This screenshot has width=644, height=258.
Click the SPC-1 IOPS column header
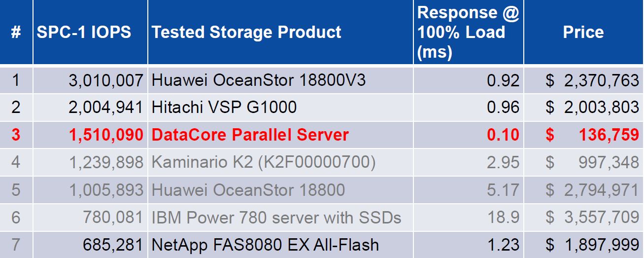(84, 32)
